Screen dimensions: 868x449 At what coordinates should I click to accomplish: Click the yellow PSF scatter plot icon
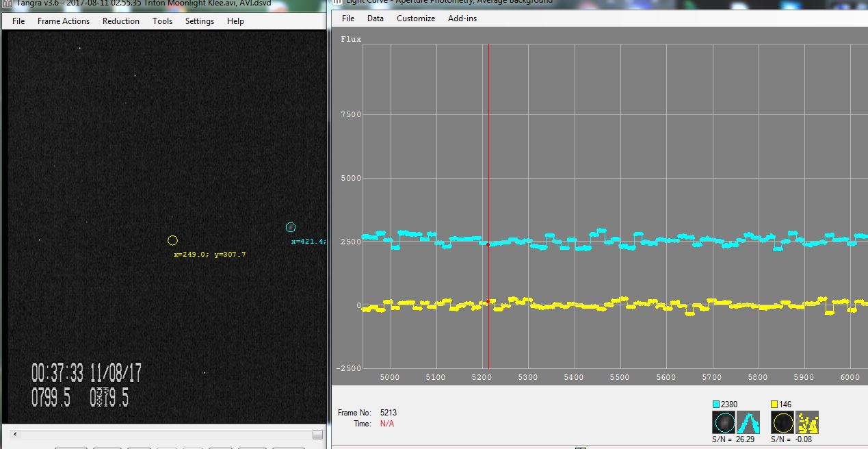pos(808,422)
